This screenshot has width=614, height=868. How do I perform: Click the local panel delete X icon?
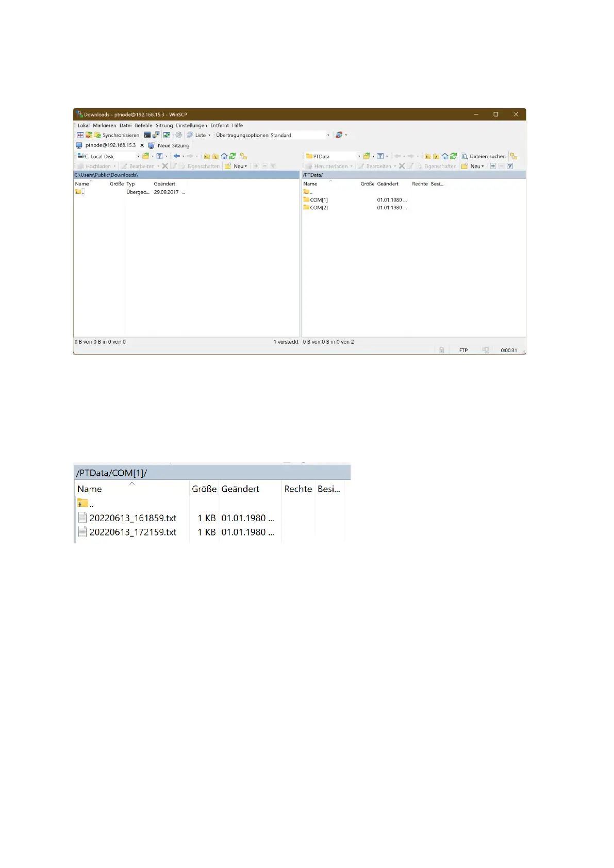(x=165, y=166)
